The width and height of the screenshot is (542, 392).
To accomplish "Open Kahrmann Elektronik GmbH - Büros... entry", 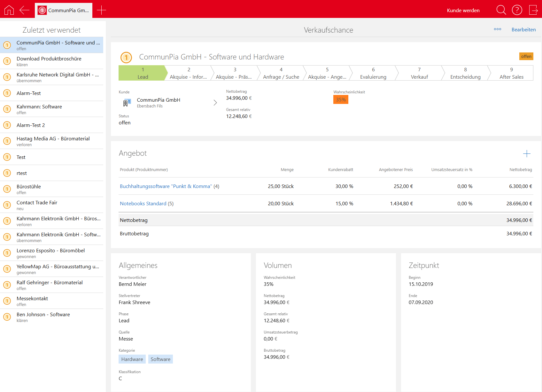I will [x=51, y=221].
